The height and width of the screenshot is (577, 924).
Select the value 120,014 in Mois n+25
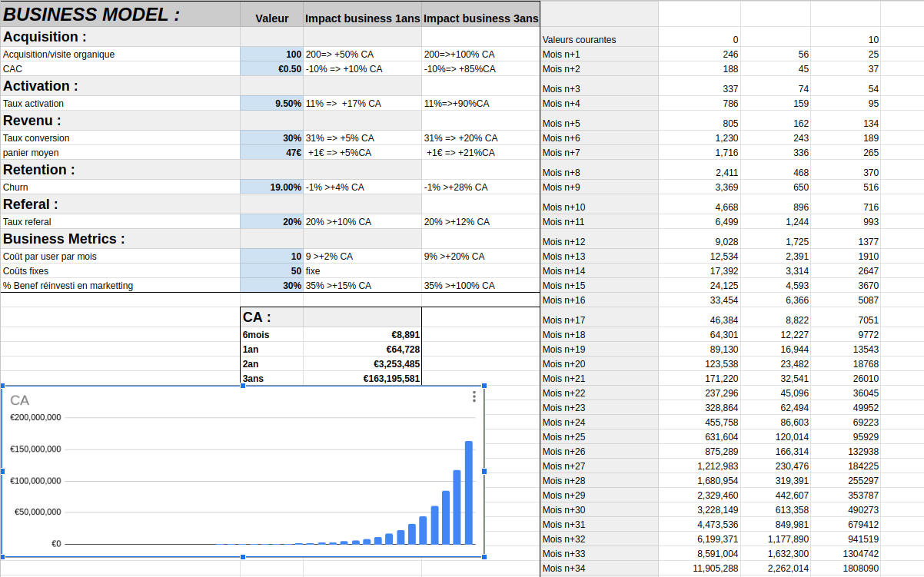(x=776, y=437)
